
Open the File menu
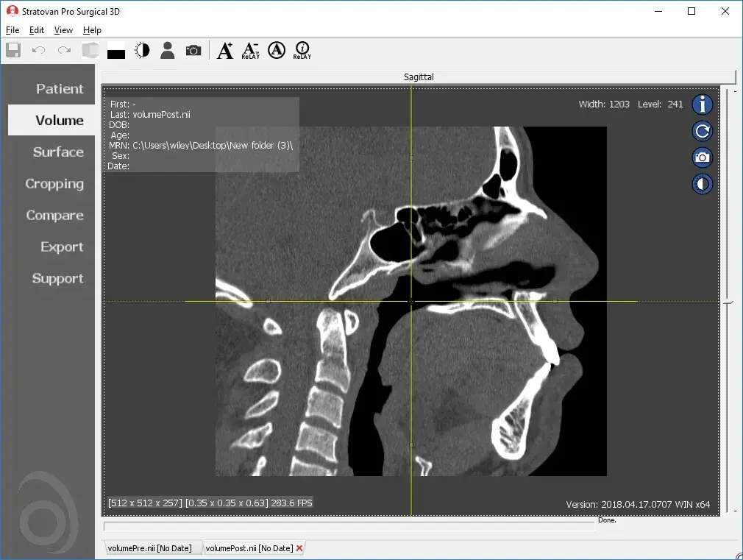[x=12, y=30]
